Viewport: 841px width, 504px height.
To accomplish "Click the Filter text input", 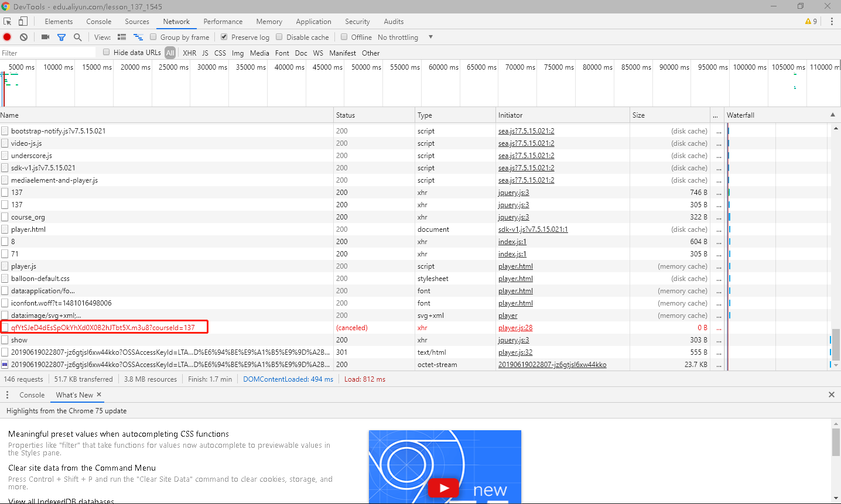I will [x=48, y=53].
